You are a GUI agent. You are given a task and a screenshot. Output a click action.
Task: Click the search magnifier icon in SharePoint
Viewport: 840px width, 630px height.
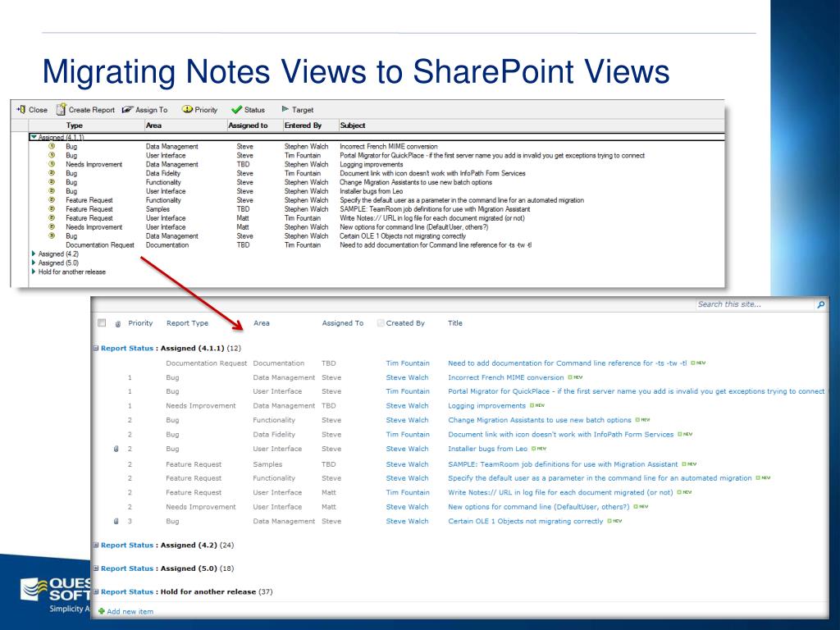(x=820, y=304)
